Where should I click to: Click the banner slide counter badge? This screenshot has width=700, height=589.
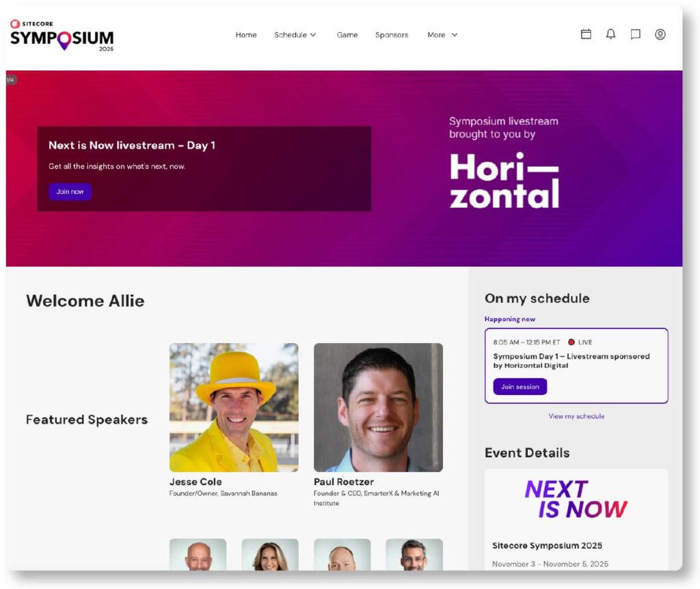pos(11,80)
